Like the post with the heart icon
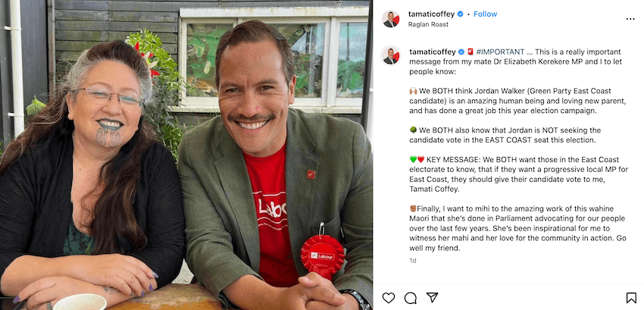This screenshot has height=310, width=644. (x=388, y=298)
